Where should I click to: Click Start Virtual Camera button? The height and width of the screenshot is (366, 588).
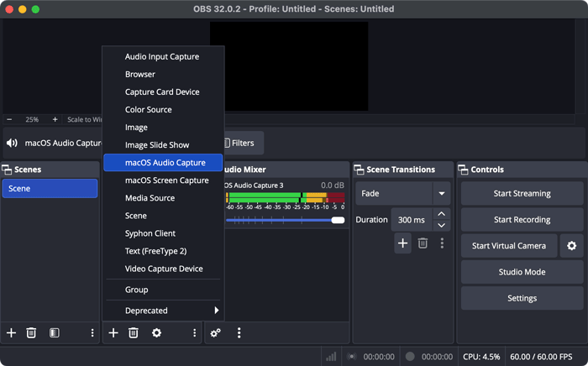[x=509, y=246]
